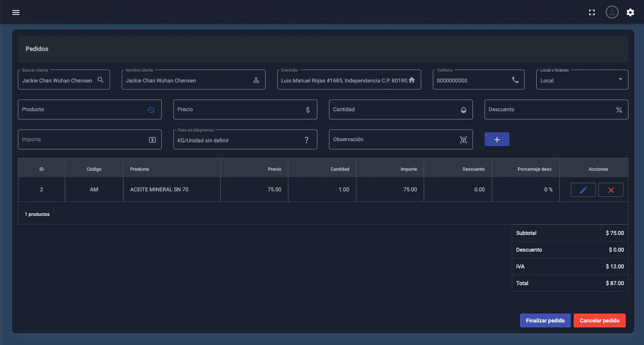This screenshot has height=345, width=644.
Task: Open the user account avatar
Action: [612, 12]
